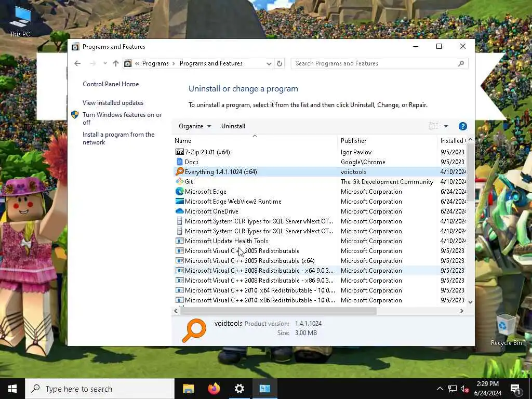Click the Control Panel taskbar button
Viewport: 532px width, 399px height.
click(x=265, y=389)
